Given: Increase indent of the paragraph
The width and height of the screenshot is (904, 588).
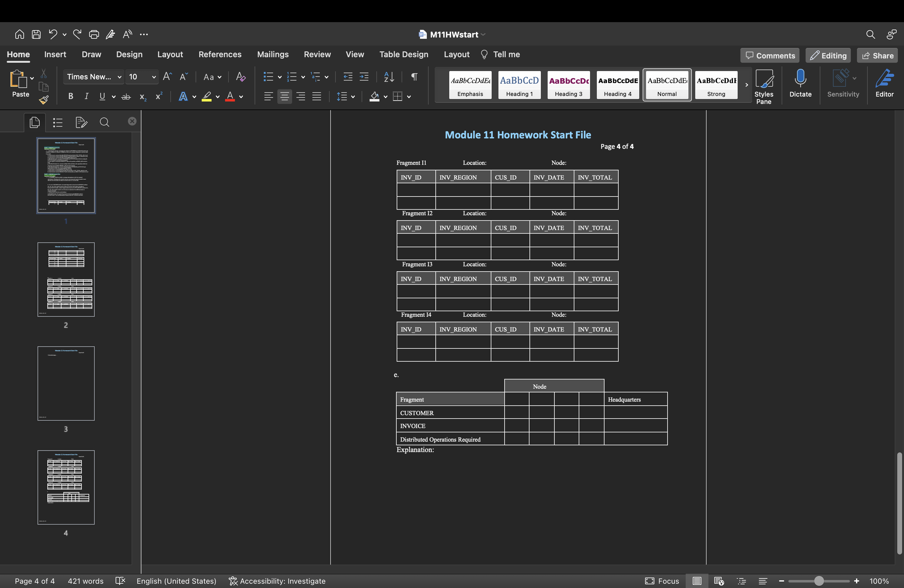Looking at the screenshot, I should click(364, 77).
